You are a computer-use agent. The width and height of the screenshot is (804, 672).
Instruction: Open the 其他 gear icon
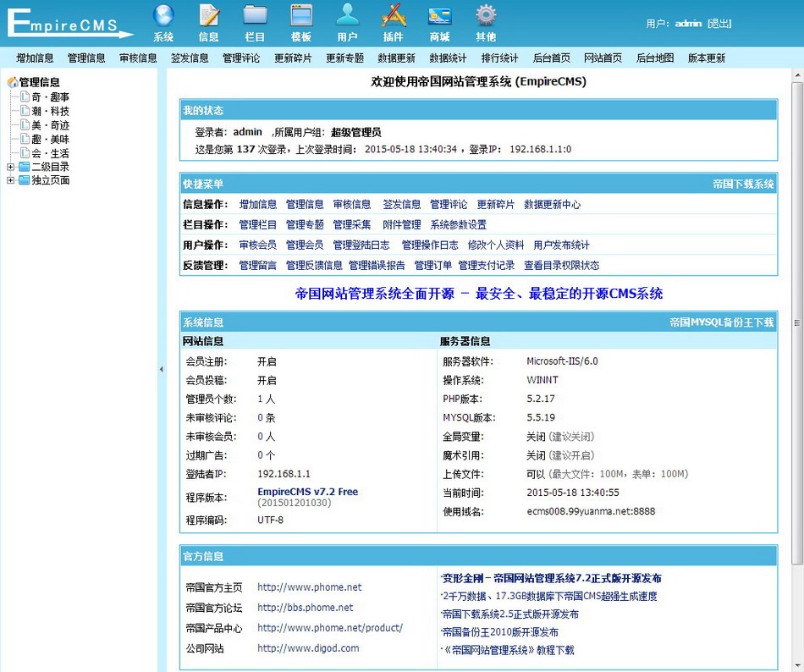486,15
